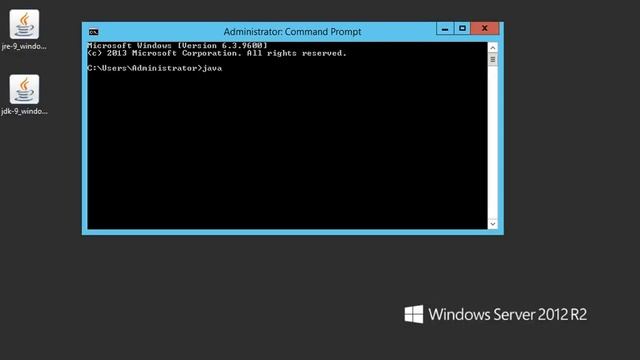Click the scrollbar up arrow

tap(493, 48)
